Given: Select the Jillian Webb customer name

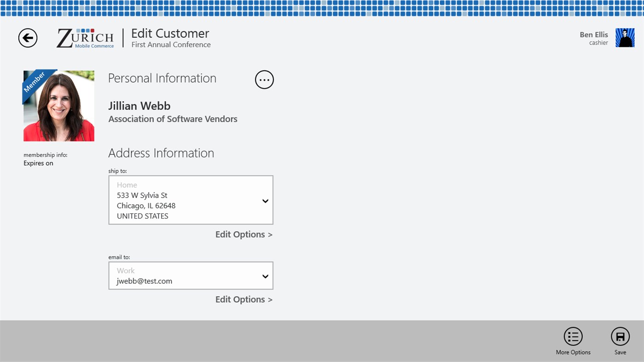Looking at the screenshot, I should (139, 106).
